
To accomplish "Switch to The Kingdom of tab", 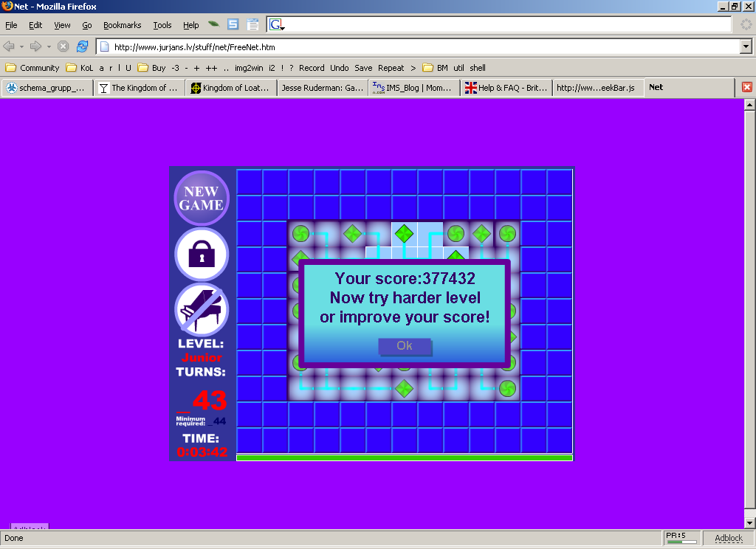I will (x=140, y=88).
